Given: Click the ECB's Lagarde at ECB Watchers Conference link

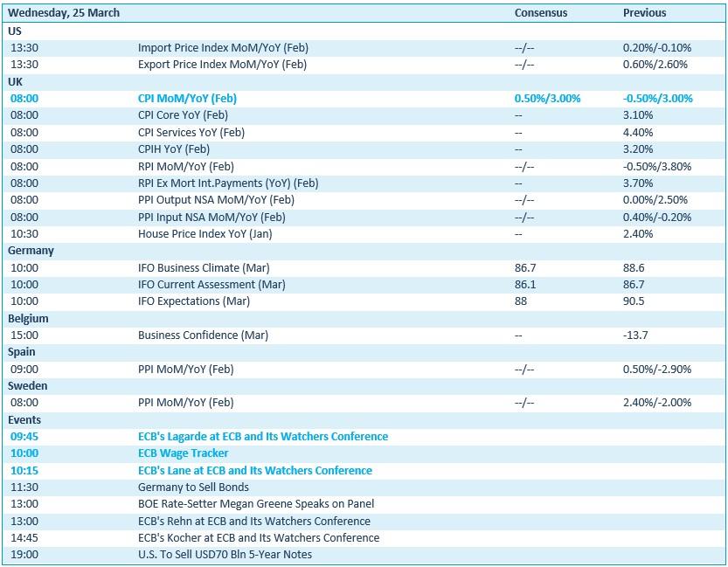Looking at the screenshot, I should tap(262, 436).
